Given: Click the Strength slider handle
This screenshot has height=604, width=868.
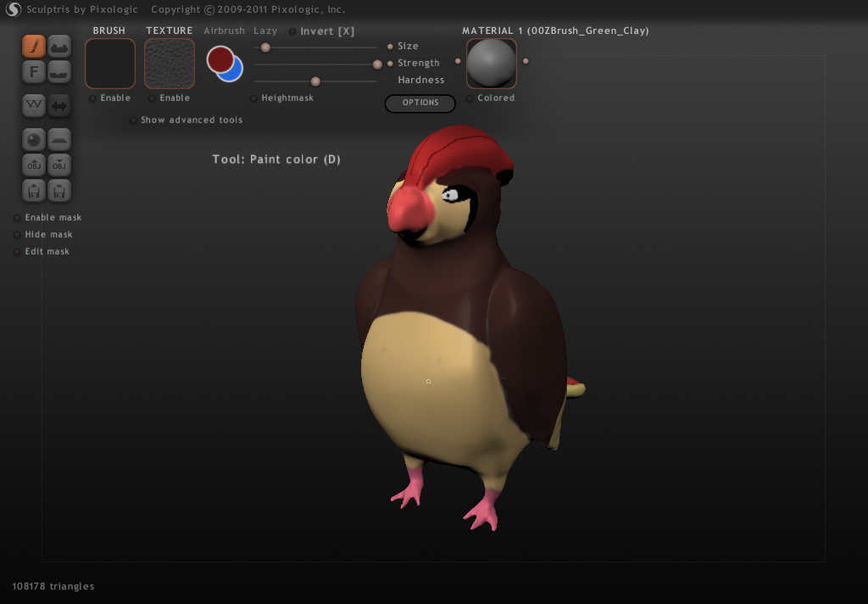Looking at the screenshot, I should (x=377, y=64).
